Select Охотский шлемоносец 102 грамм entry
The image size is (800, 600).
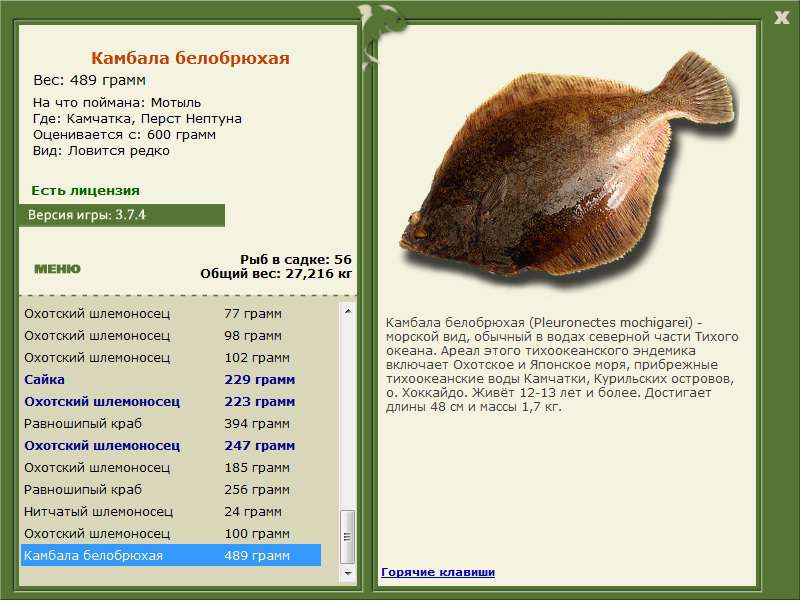(x=171, y=358)
